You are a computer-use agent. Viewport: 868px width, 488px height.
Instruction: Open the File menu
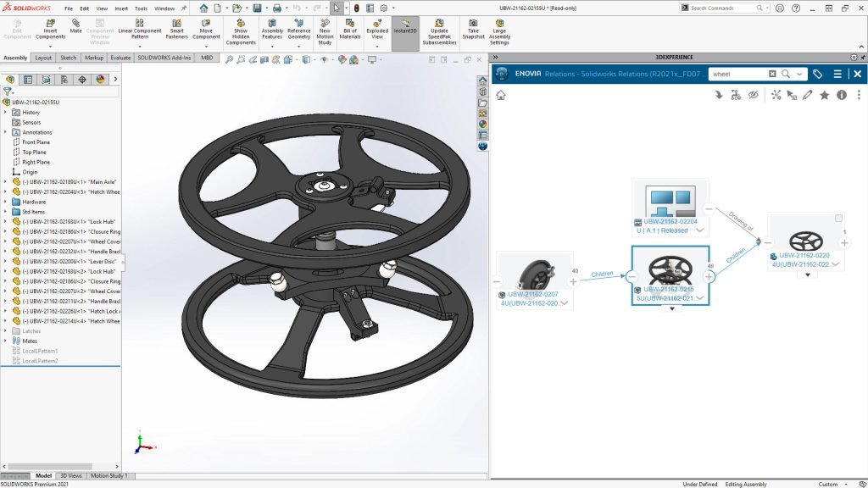[68, 8]
